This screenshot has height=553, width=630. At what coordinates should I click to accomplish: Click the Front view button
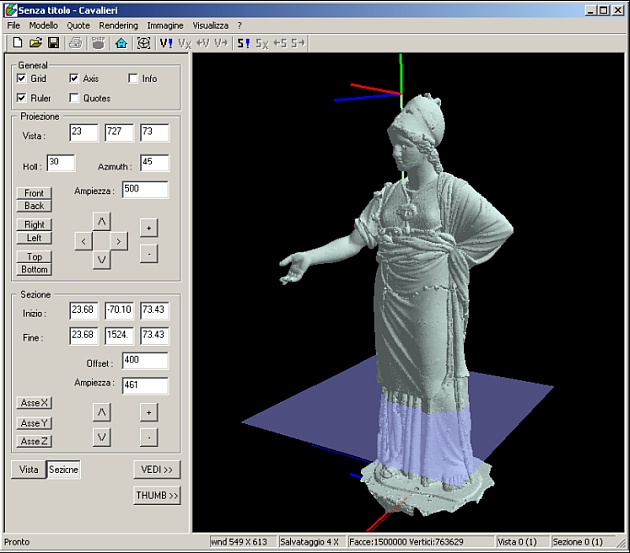[x=34, y=193]
